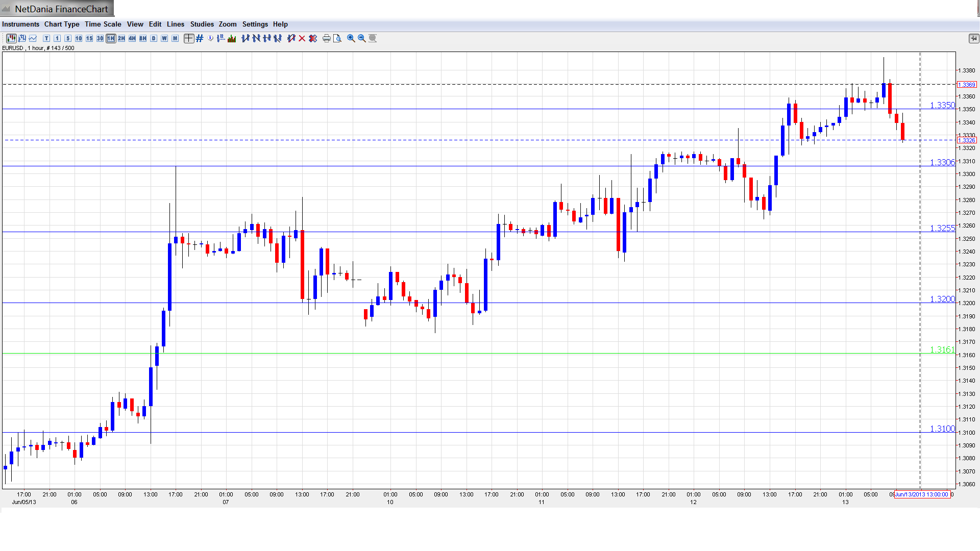Set time scale to Daily (D)
The image size is (980, 551).
pos(154,38)
